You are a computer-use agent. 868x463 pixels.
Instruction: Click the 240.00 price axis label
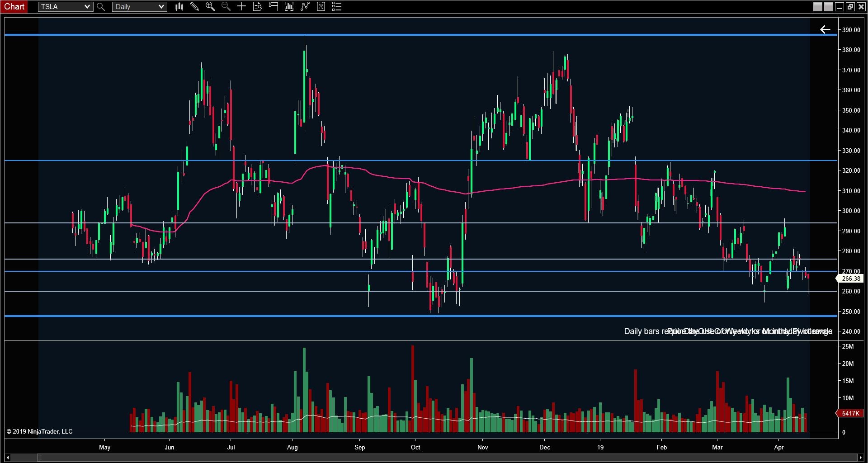point(851,331)
